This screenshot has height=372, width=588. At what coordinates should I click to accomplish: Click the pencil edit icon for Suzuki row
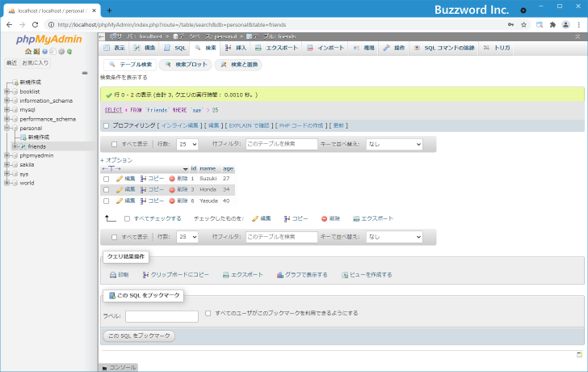pos(120,178)
